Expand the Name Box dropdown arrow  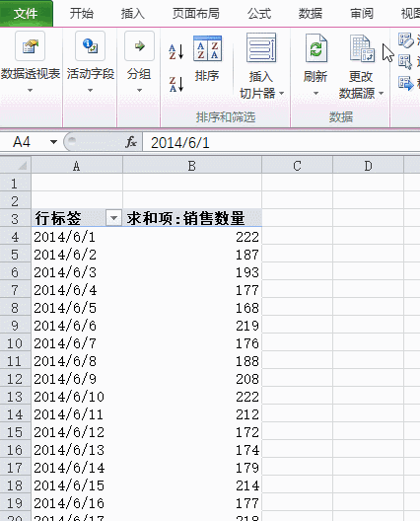[53, 142]
